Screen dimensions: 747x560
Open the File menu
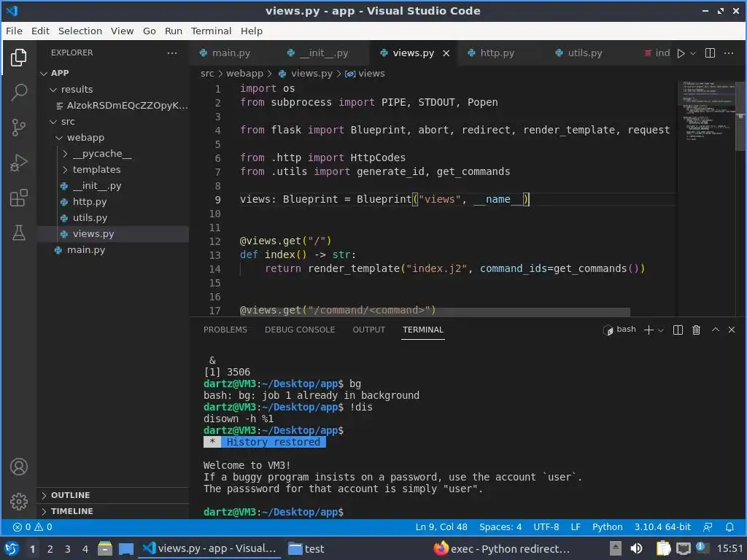pos(14,31)
